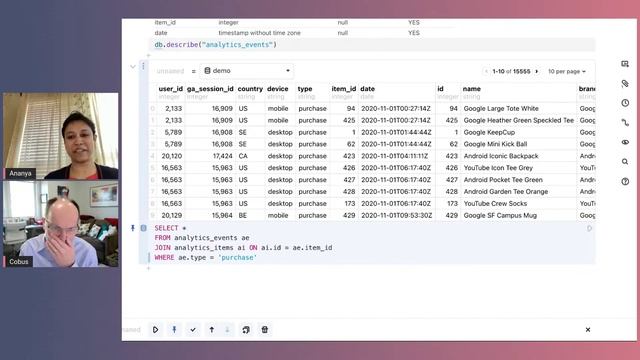Screen dimensions: 640x360
Task: Go to next page of results
Action: coord(537,71)
